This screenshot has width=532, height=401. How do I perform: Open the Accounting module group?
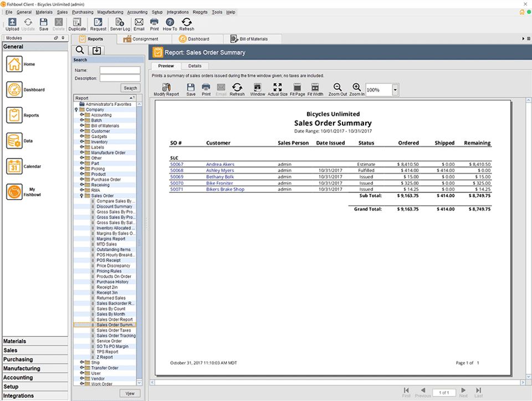tap(35, 378)
